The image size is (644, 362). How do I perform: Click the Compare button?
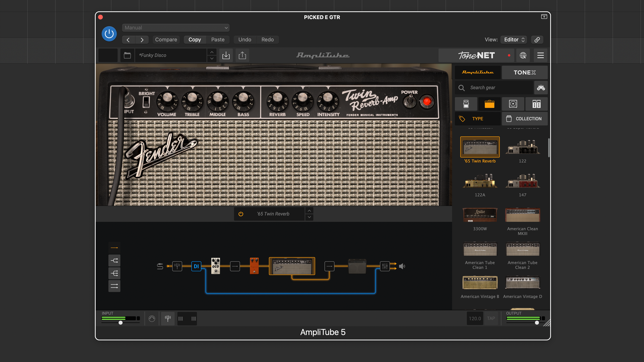[166, 40]
